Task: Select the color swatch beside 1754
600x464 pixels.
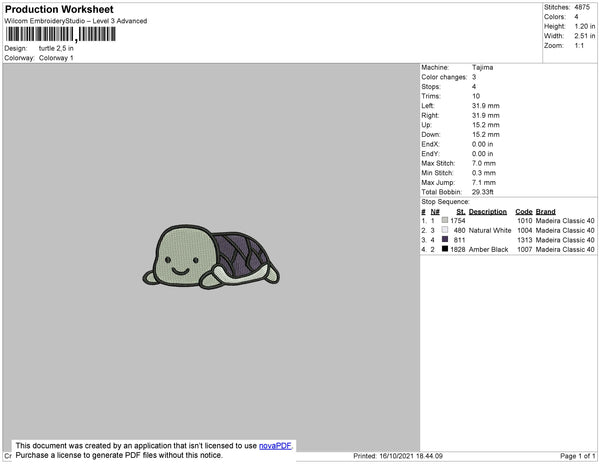Action: [445, 220]
